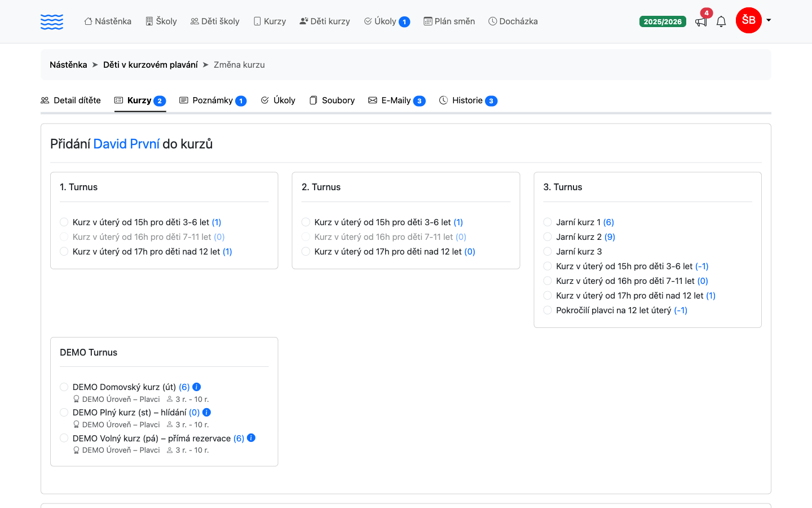Select 3. Turnus course 17h over 12 years
Viewport: 812px width, 508px height.
pos(548,296)
